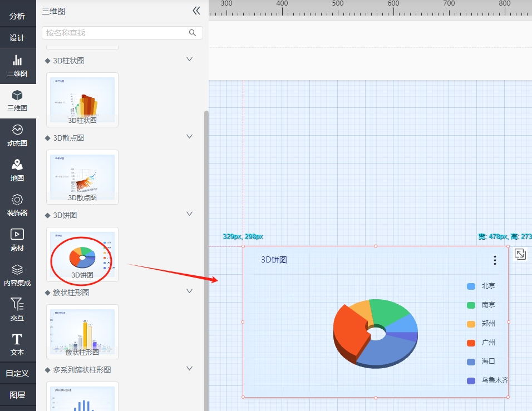The height and width of the screenshot is (411, 532).
Task: Collapse the 3D柱状图 section
Action: point(189,60)
